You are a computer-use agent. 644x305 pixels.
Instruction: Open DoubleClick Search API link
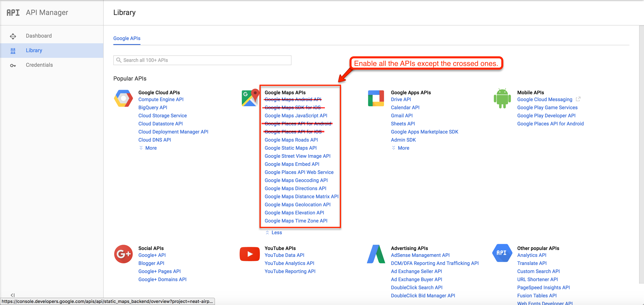click(417, 288)
